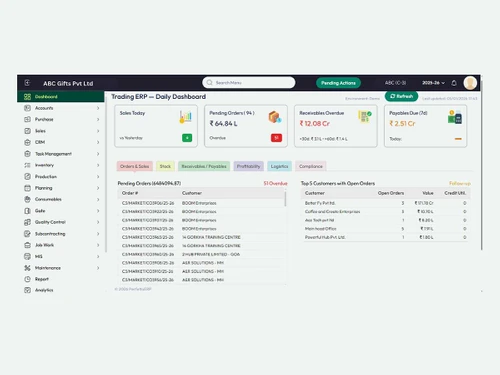Click the Pending Orders table scrollbar
This screenshot has height=375, width=500.
285,199
